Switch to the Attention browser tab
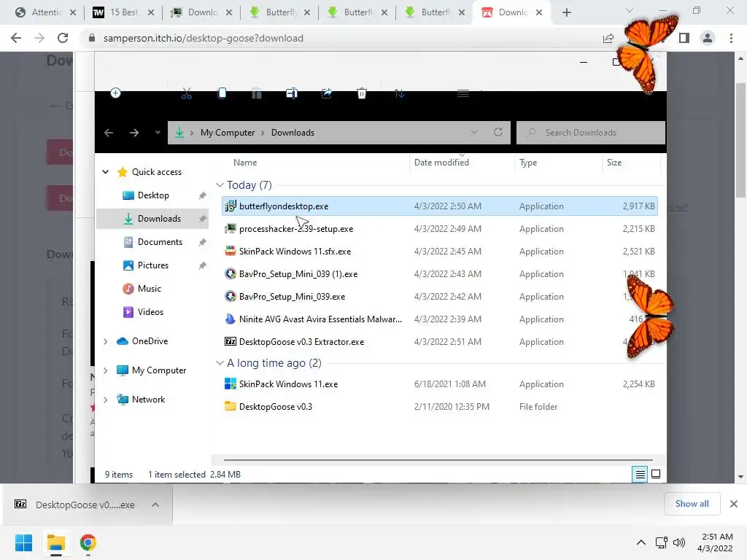The height and width of the screenshot is (560, 747). click(x=47, y=12)
